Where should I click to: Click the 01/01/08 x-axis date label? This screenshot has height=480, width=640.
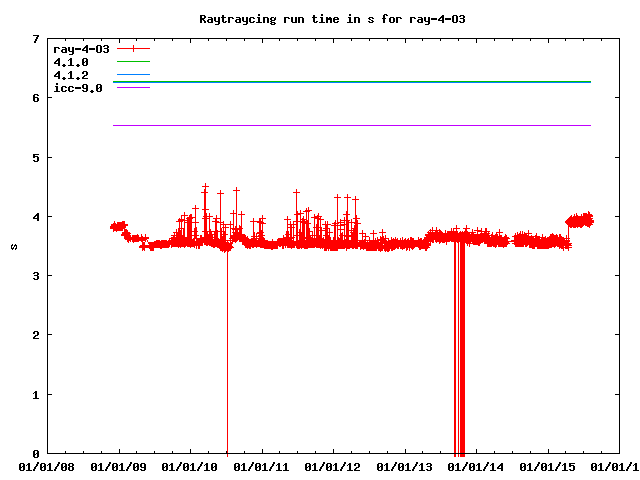pos(47,466)
